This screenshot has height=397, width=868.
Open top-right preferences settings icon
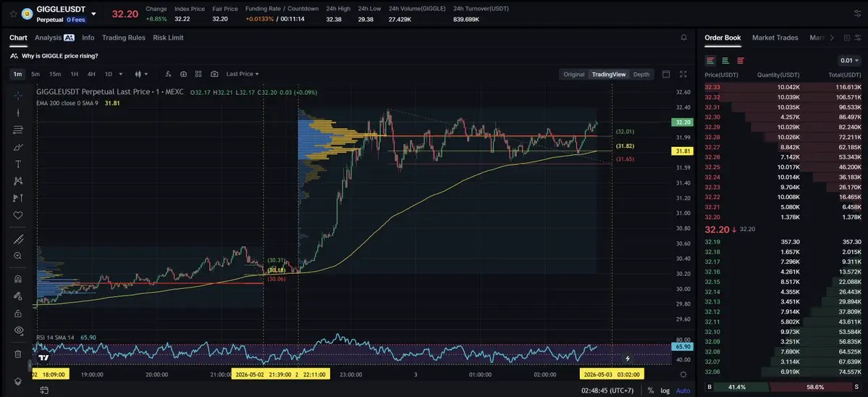point(858,13)
